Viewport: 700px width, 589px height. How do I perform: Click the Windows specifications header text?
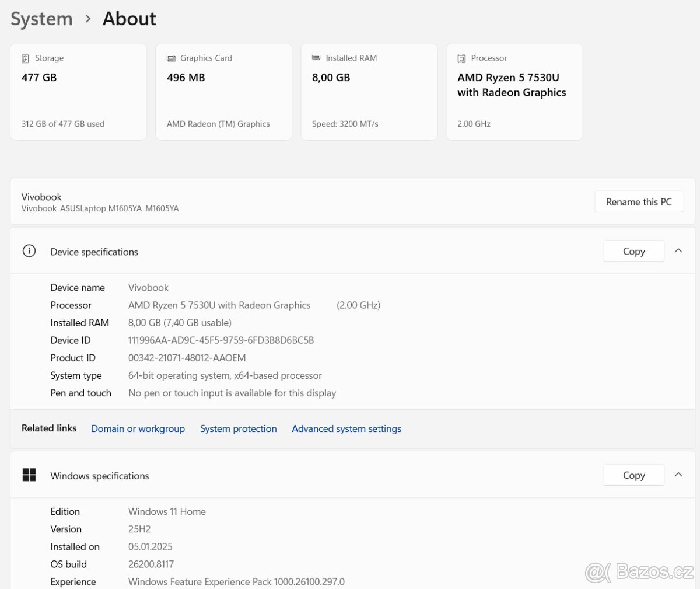(x=100, y=476)
